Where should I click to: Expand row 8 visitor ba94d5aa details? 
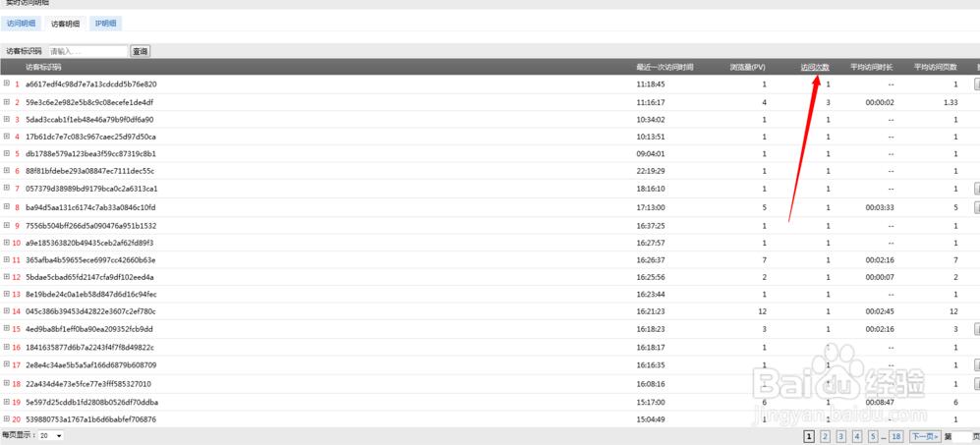7,206
